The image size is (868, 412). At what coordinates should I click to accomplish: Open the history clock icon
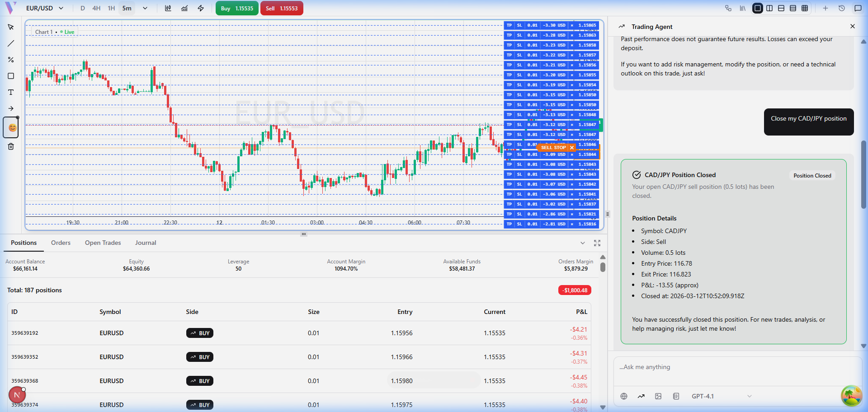point(841,8)
